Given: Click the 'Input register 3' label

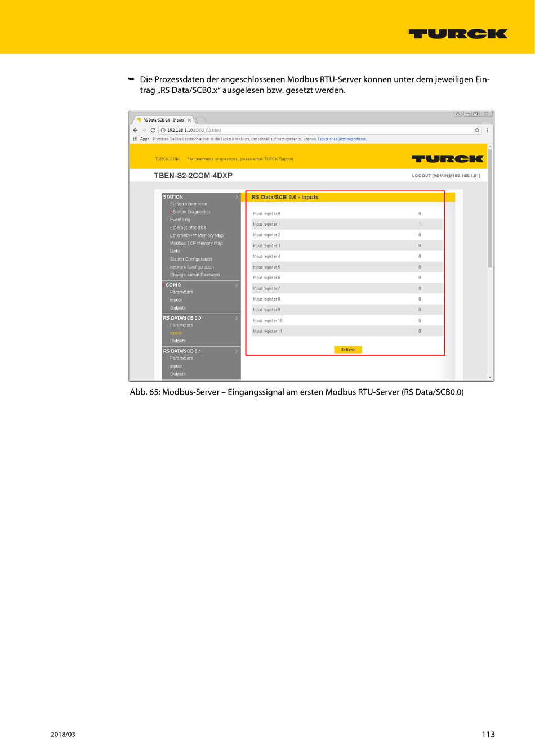Looking at the screenshot, I should [x=266, y=246].
